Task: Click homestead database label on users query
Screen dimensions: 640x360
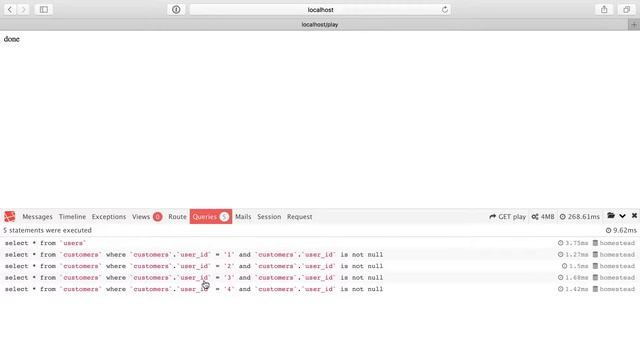Action: (x=614, y=243)
